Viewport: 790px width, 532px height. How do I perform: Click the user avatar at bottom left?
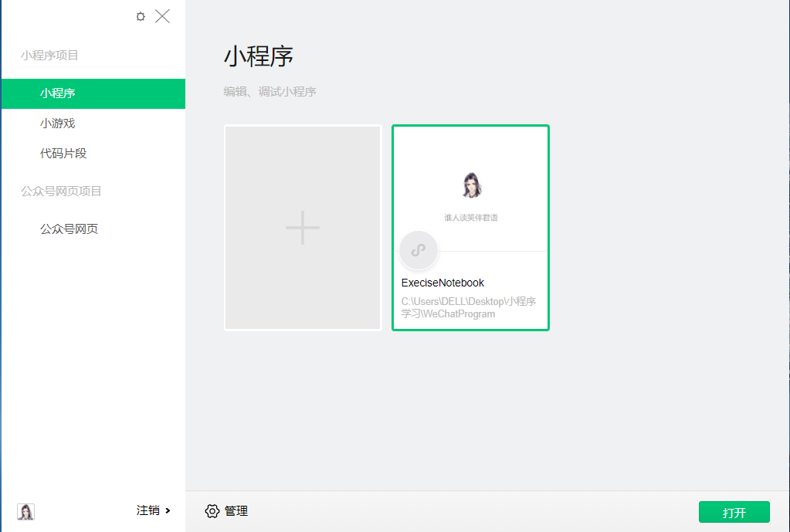coord(25,511)
